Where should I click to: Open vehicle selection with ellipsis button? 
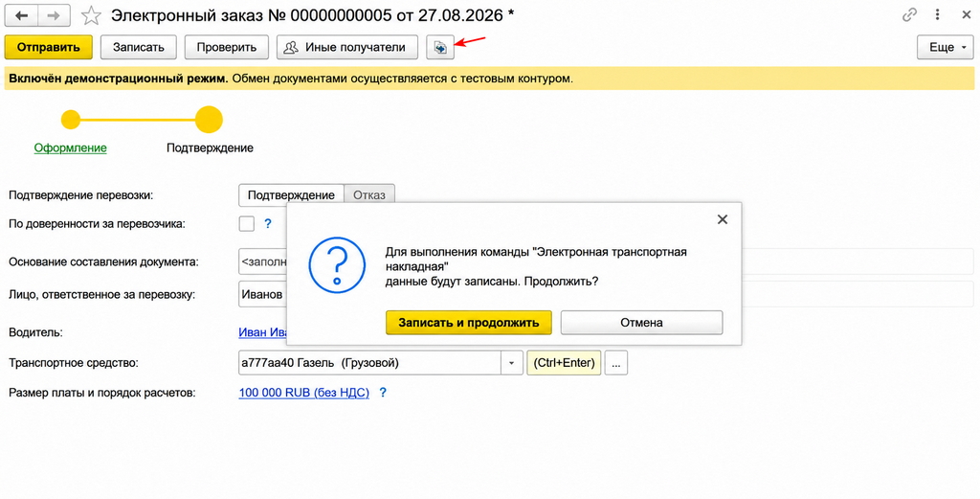616,363
